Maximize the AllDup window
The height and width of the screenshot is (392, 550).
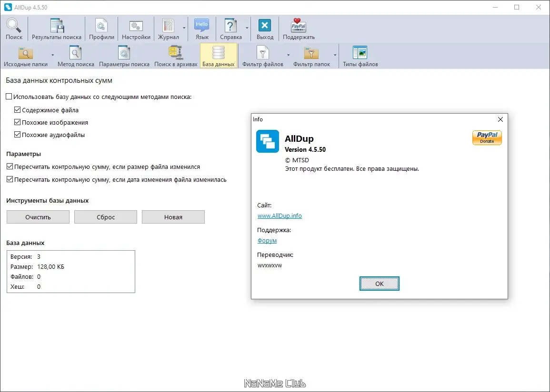coord(517,7)
